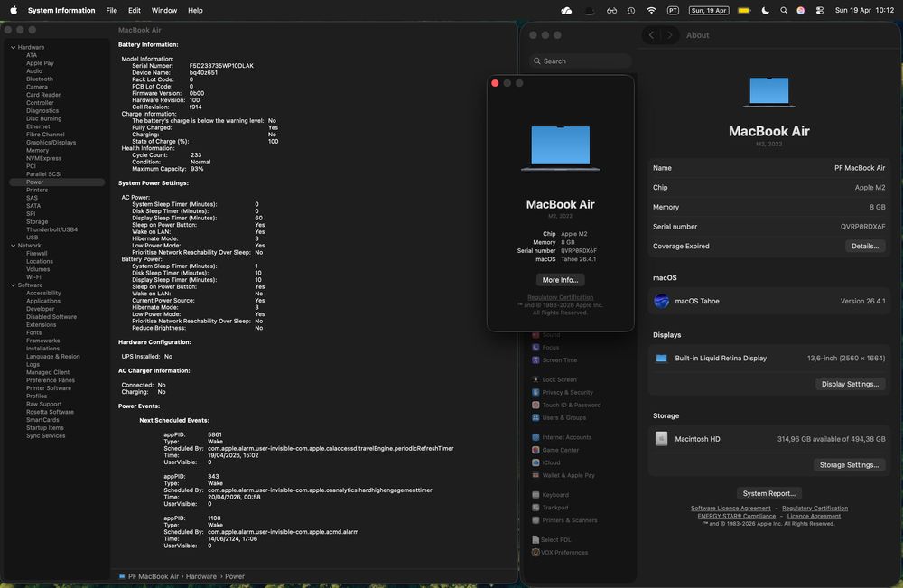This screenshot has height=588, width=903.
Task: Go forward using Settings forward chevron
Action: [669, 35]
